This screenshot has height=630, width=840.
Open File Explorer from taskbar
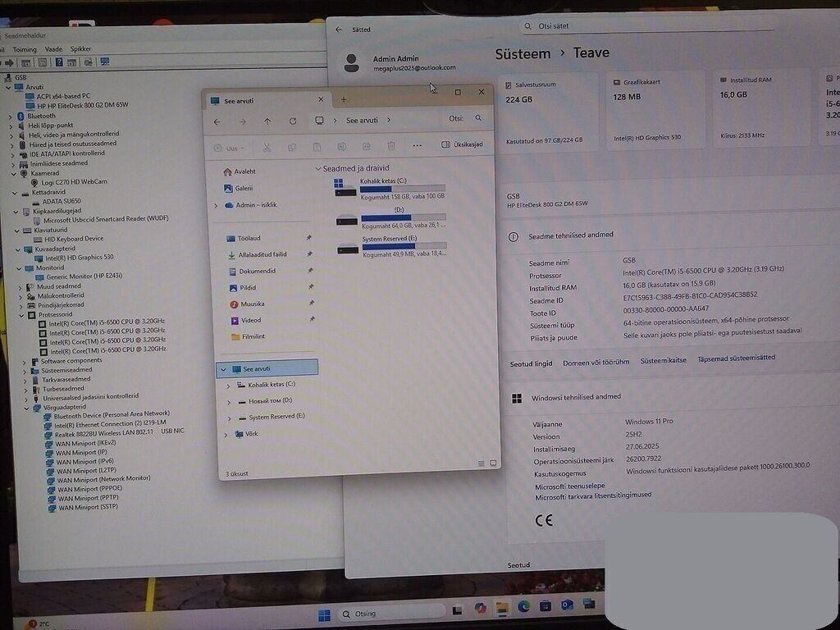(502, 608)
